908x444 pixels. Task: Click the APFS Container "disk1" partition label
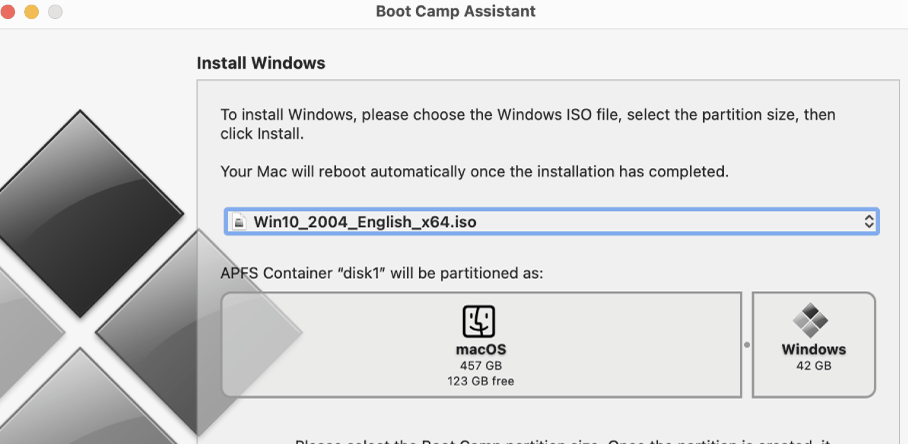pos(382,273)
